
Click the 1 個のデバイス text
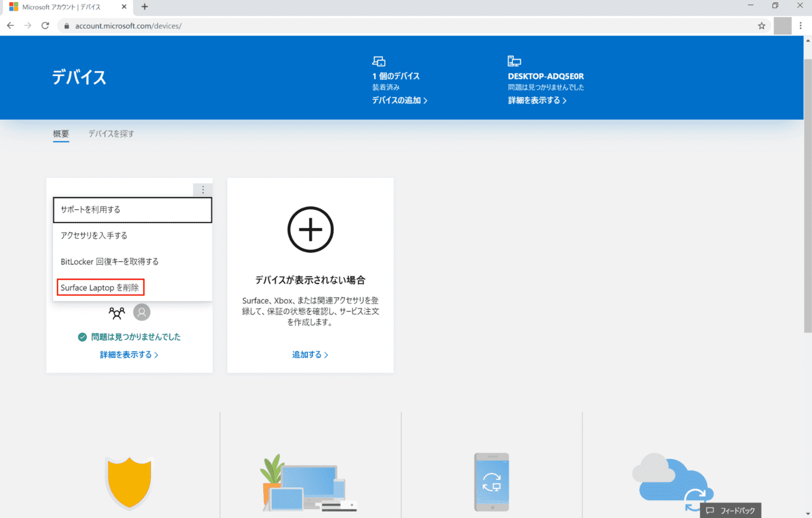point(396,76)
